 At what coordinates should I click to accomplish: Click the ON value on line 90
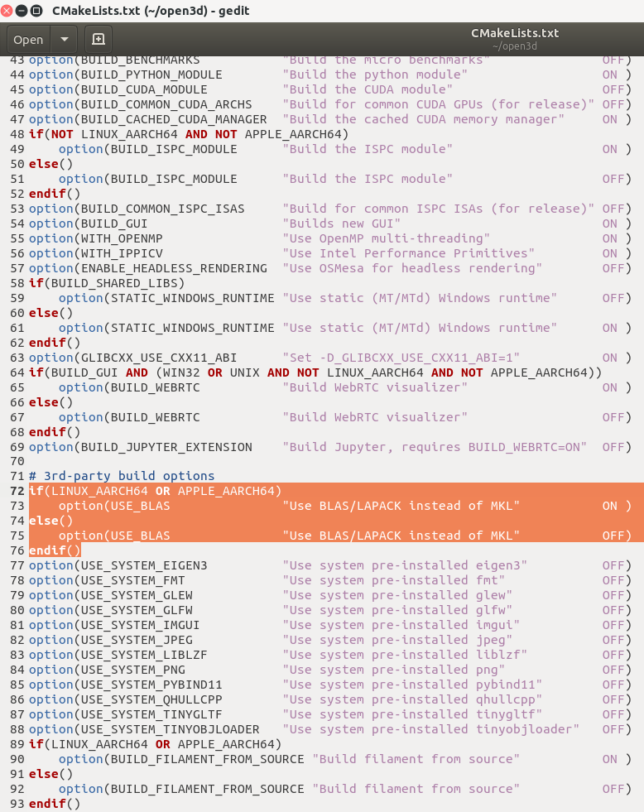[610, 760]
